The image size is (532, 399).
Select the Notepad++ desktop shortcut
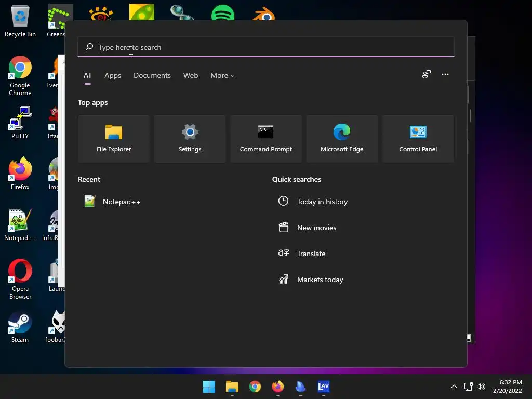point(20,224)
